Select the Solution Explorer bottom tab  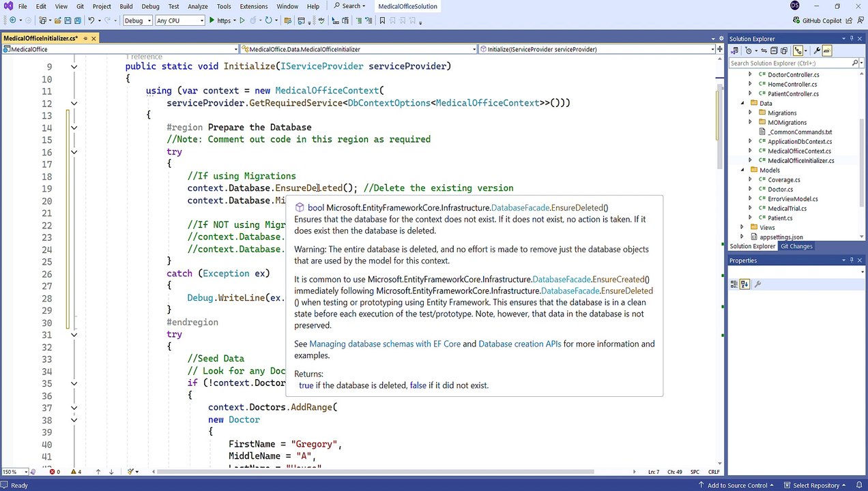(753, 246)
